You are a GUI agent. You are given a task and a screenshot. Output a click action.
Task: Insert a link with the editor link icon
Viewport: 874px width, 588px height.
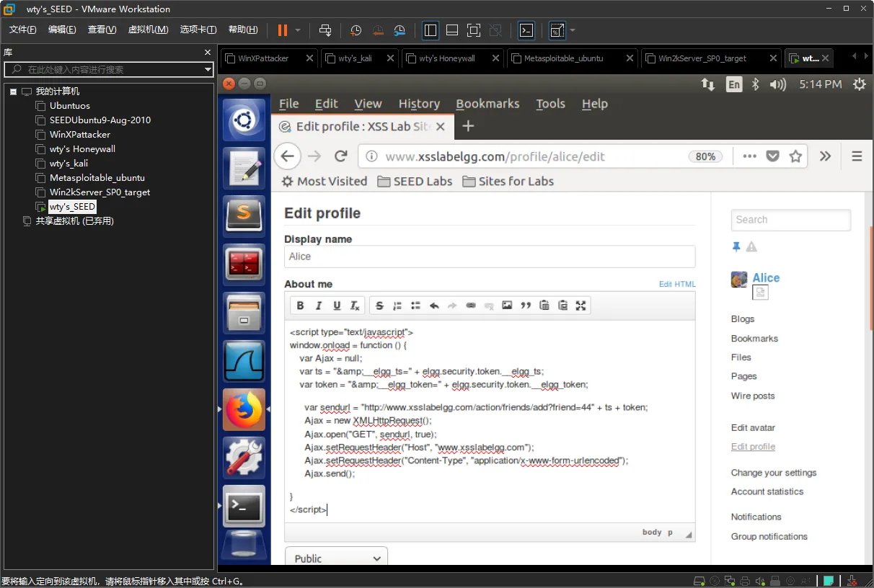click(x=471, y=306)
